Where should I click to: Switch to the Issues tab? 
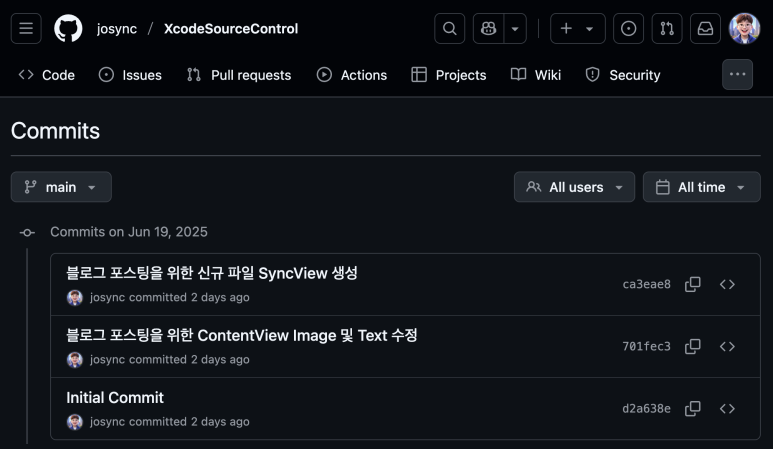(130, 75)
